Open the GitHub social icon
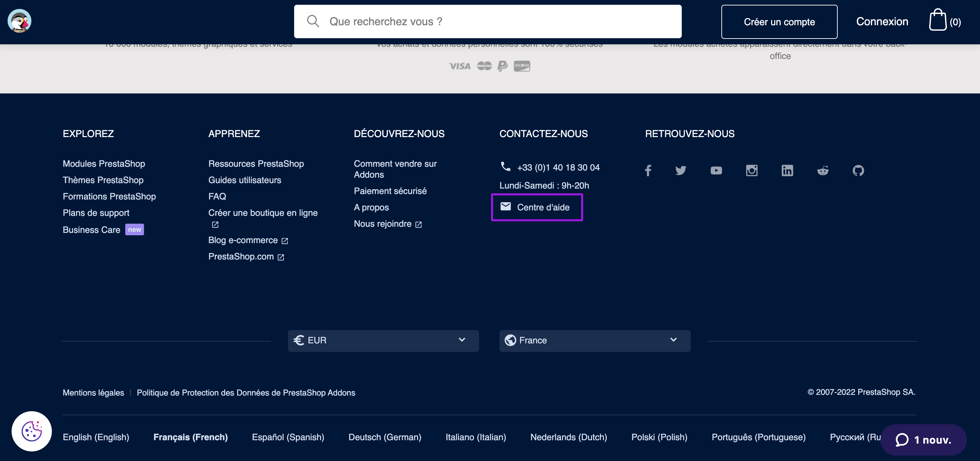The width and height of the screenshot is (980, 461). coord(858,170)
